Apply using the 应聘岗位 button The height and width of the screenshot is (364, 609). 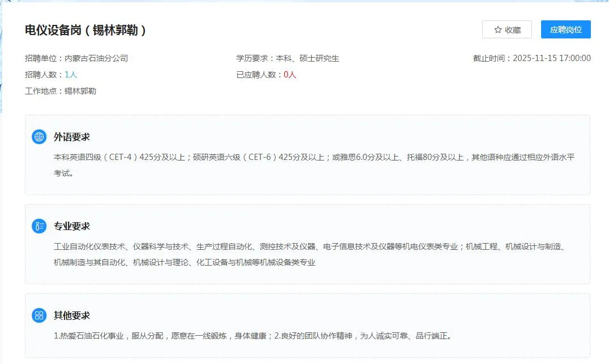point(565,30)
